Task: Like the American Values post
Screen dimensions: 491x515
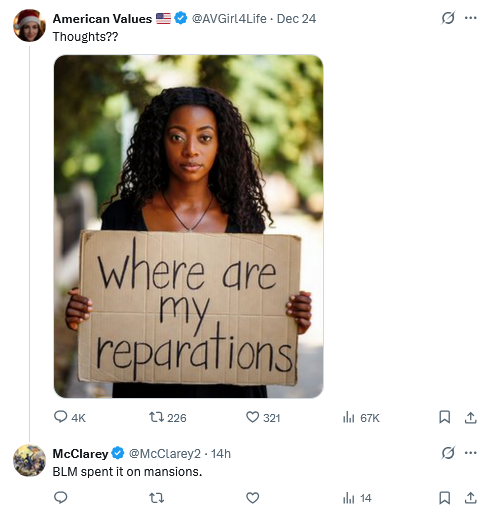Action: pyautogui.click(x=263, y=417)
